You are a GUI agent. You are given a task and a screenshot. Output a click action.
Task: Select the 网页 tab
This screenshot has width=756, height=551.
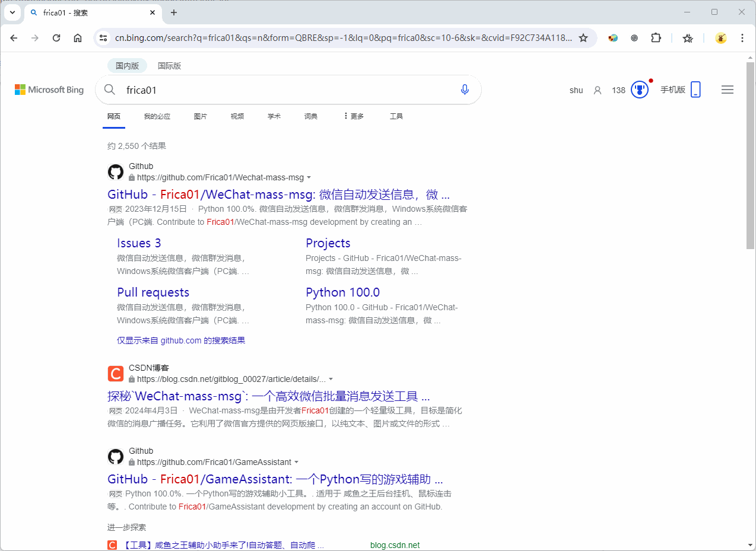114,116
